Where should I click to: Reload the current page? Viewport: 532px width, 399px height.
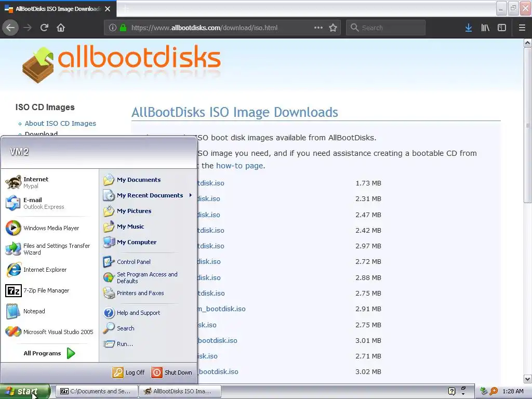coord(44,28)
